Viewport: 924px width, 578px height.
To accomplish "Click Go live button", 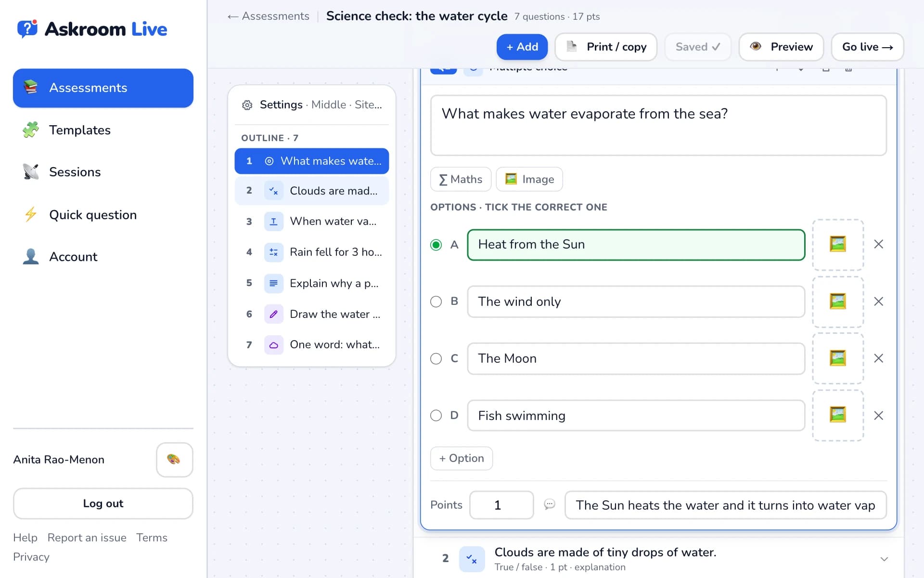I will pos(867,47).
